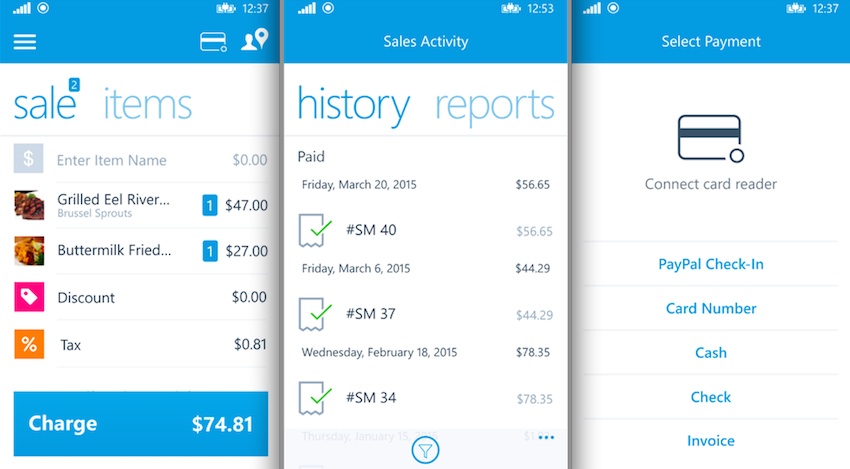Tap the pink Discount tag icon

(29, 297)
